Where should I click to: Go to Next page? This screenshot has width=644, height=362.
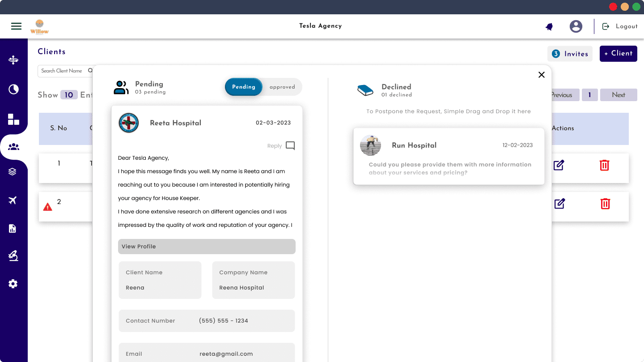pyautogui.click(x=619, y=95)
